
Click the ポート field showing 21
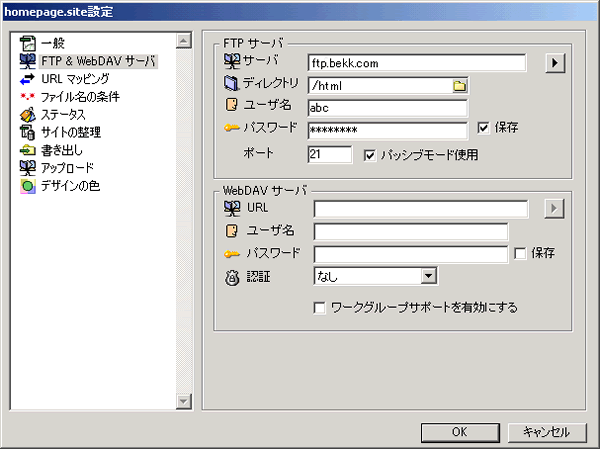tap(329, 155)
